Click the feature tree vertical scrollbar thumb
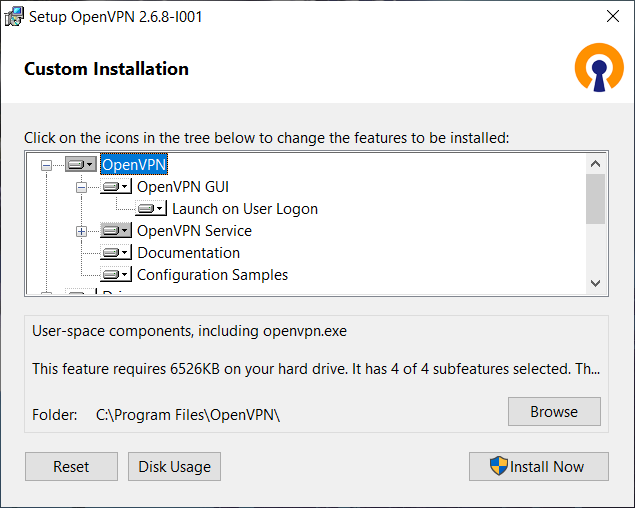The image size is (635, 508). pos(595,199)
